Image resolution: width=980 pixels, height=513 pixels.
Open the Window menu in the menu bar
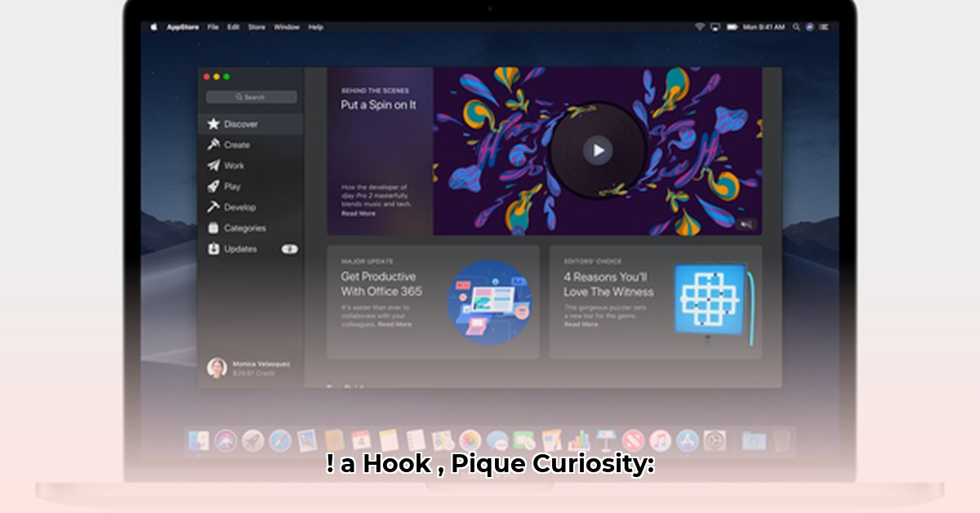(286, 27)
